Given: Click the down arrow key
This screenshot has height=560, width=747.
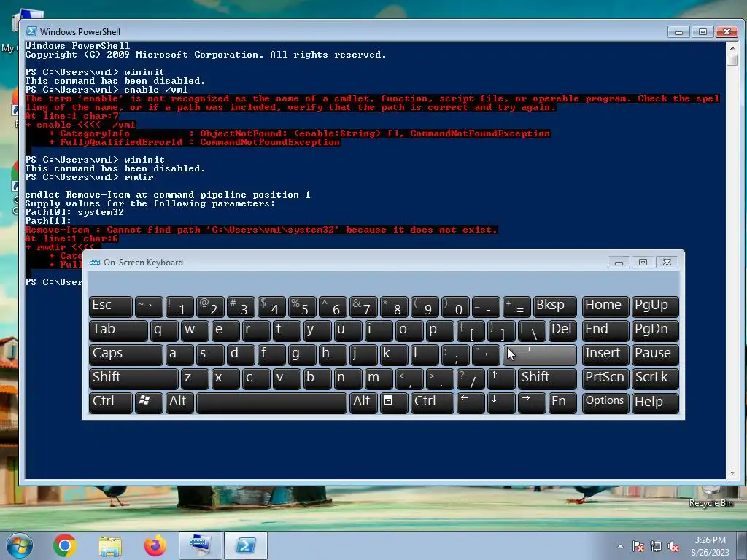Looking at the screenshot, I should coord(500,402).
